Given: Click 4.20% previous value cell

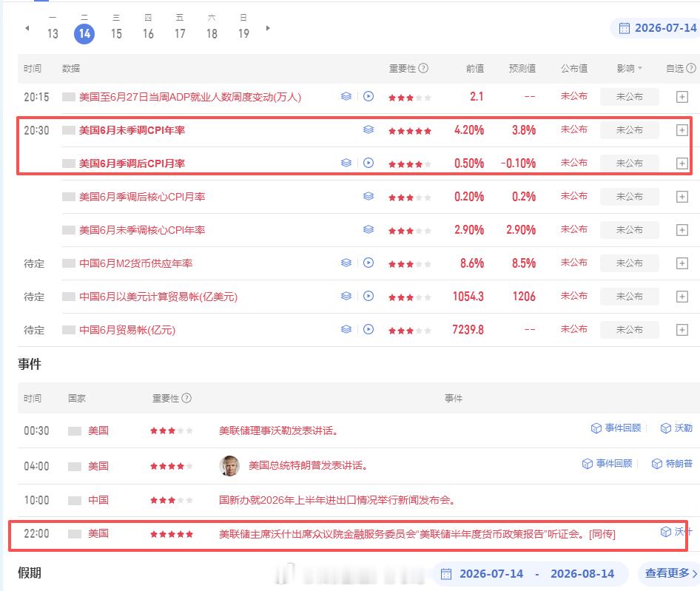Looking at the screenshot, I should [469, 130].
